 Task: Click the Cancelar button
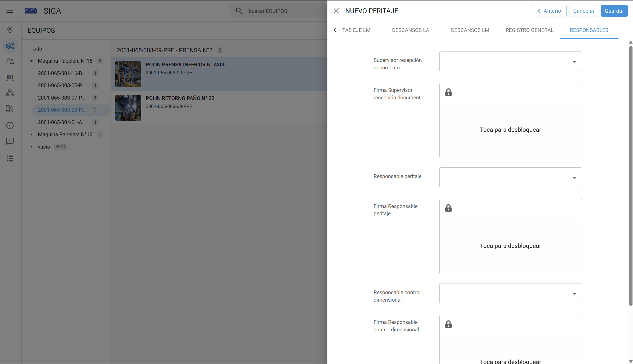coord(583,11)
